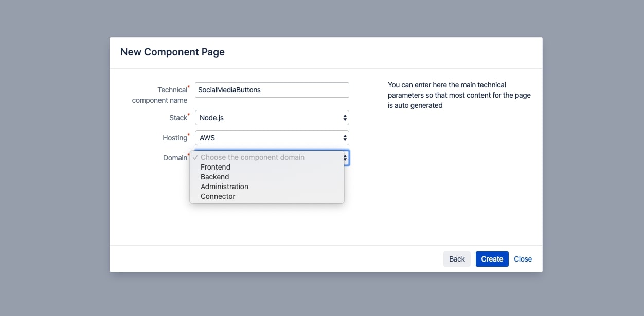
Task: Click the up/down arrows icon on Hosting field
Action: (345, 138)
